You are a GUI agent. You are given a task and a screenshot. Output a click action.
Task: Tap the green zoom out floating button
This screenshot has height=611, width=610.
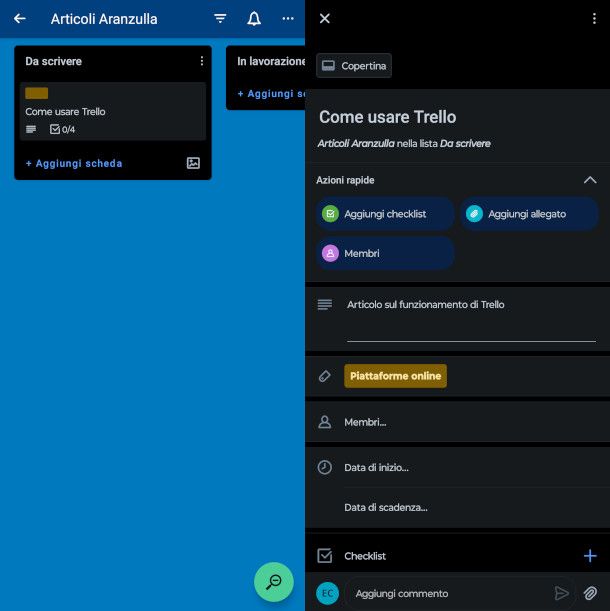click(x=274, y=582)
